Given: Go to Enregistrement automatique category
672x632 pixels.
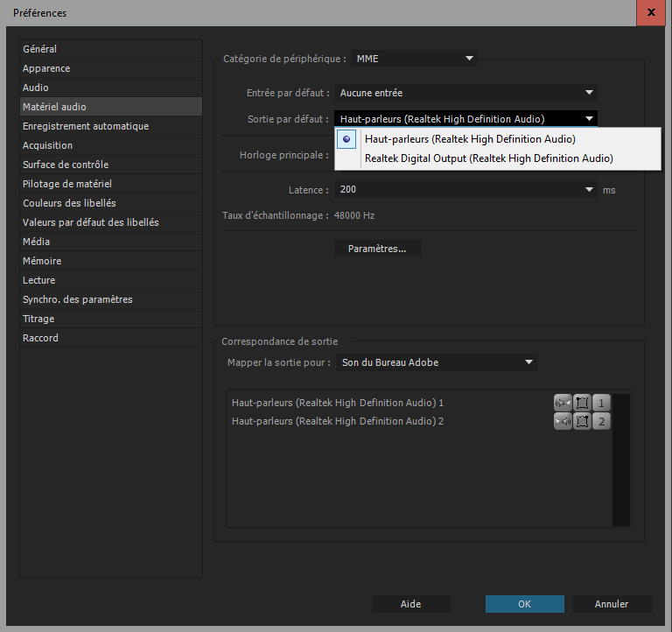Looking at the screenshot, I should point(86,126).
